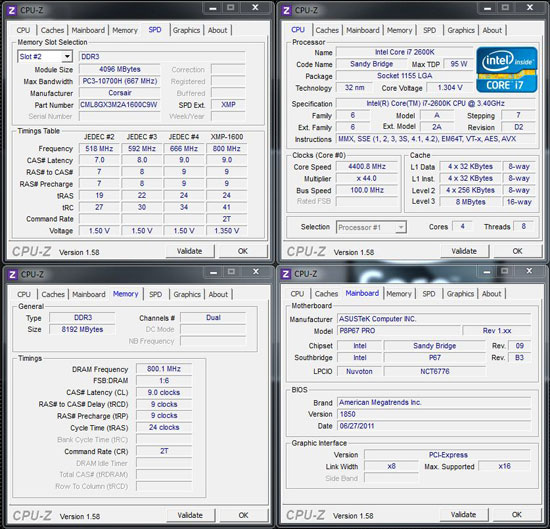Screen dimensions: 550x529
Task: Click Instructions field listing MMX, SSE
Action: click(x=436, y=139)
